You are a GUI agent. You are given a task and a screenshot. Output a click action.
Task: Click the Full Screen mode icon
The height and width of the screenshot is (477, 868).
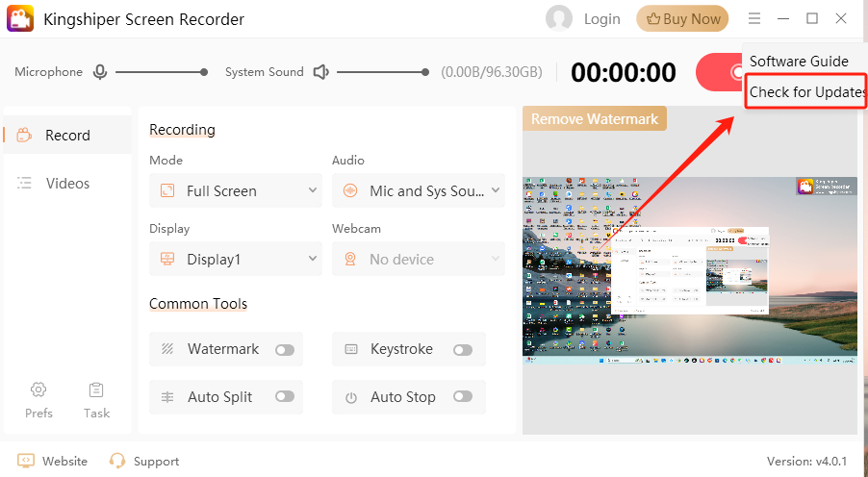click(167, 191)
